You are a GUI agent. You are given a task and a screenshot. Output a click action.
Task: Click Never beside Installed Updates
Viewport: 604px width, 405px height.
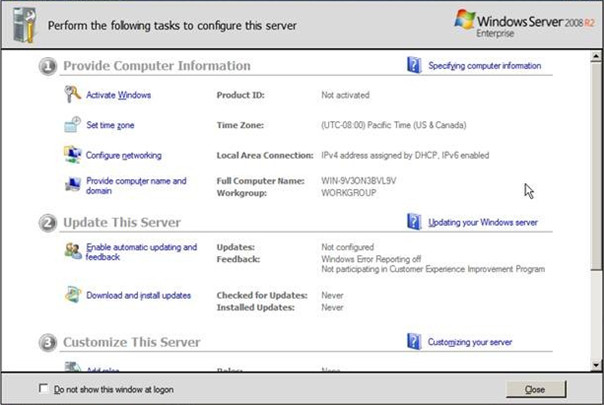tap(332, 308)
